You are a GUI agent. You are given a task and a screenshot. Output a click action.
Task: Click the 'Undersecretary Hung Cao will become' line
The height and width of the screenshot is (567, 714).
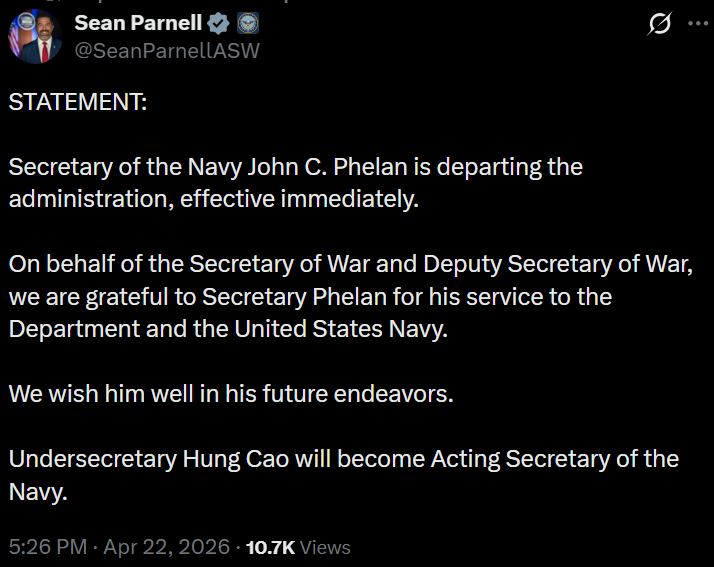click(343, 459)
